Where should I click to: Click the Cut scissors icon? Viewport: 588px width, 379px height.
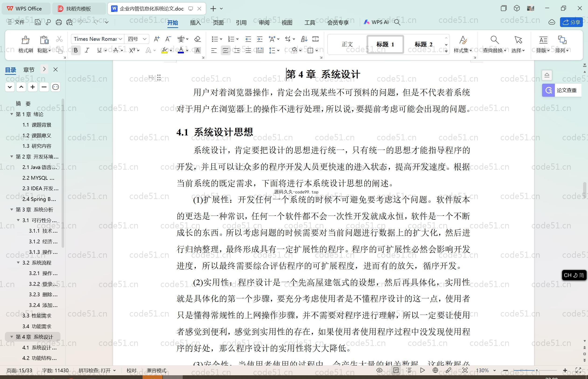coord(59,39)
